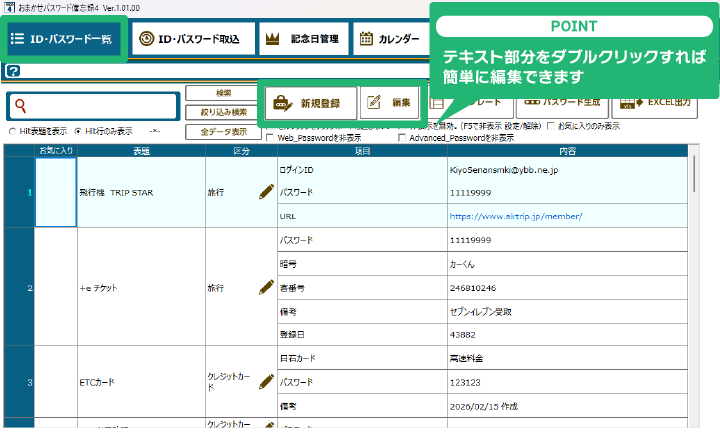Select the 暗号 item cell
Screen dimensions: 720x433
tap(363, 264)
